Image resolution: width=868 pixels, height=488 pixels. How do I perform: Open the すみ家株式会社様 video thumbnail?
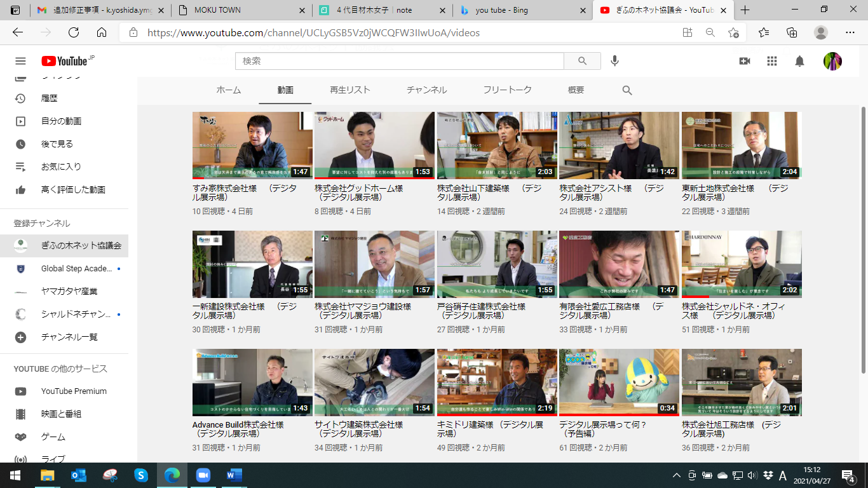[252, 146]
